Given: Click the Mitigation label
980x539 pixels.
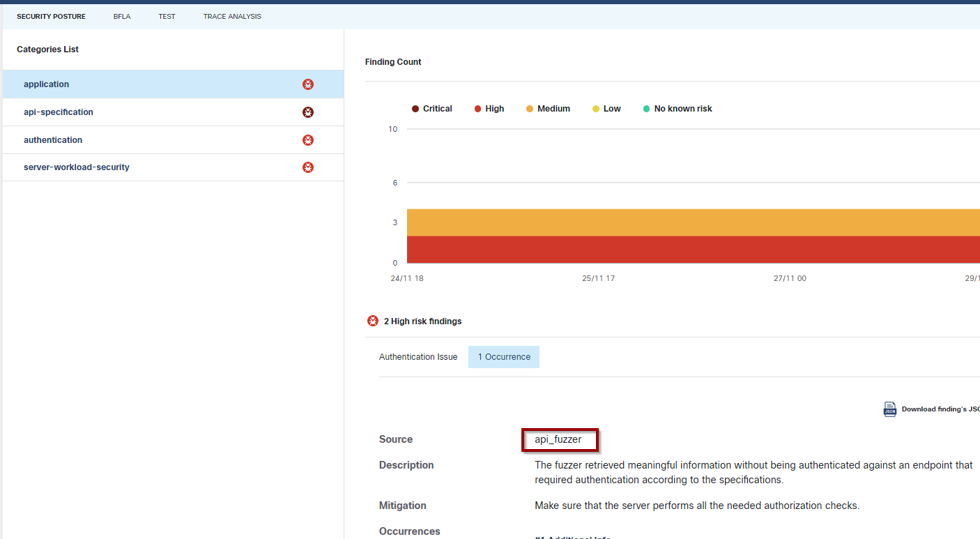Looking at the screenshot, I should tap(403, 506).
